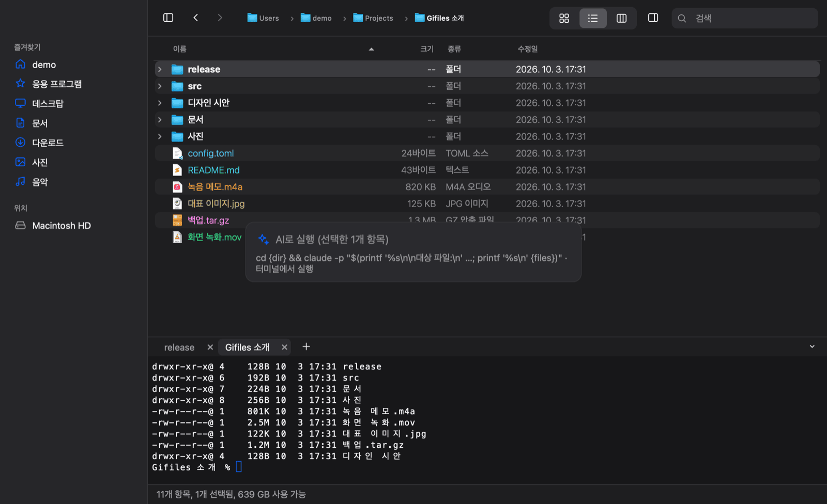This screenshot has width=827, height=504.
Task: Open Gifiles 소개 in the path bar
Action: coord(439,18)
